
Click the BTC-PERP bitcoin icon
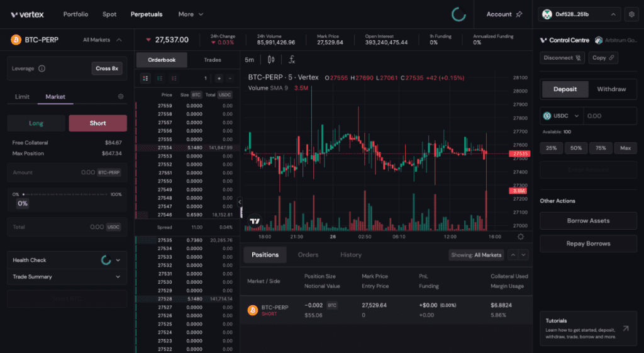pyautogui.click(x=16, y=40)
